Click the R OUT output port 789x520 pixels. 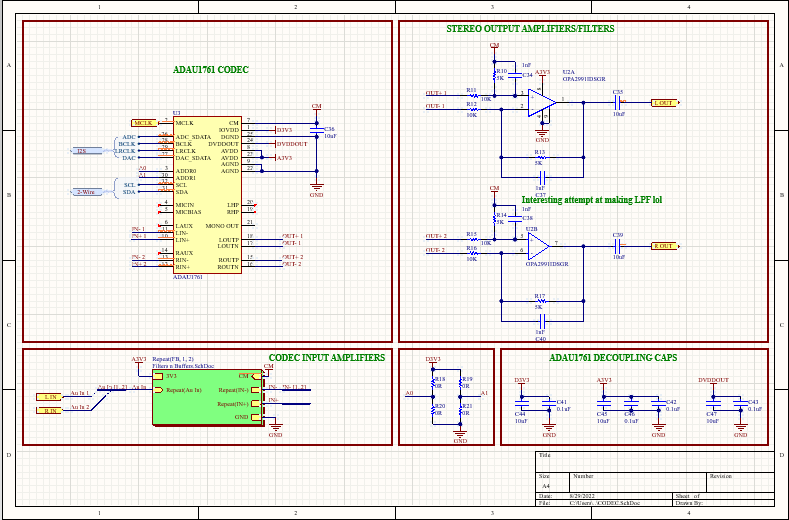click(x=665, y=246)
